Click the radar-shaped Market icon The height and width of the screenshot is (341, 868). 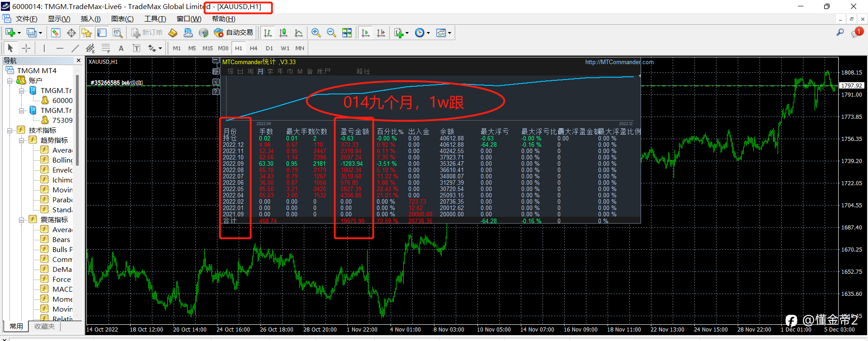(203, 33)
